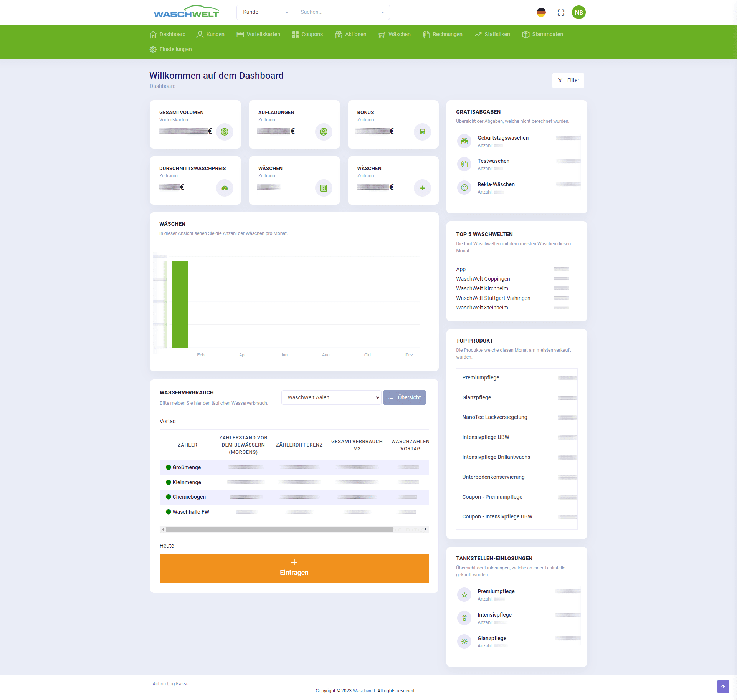The width and height of the screenshot is (737, 700).
Task: Click Coupon - Premiumpflege product row
Action: [x=517, y=497]
